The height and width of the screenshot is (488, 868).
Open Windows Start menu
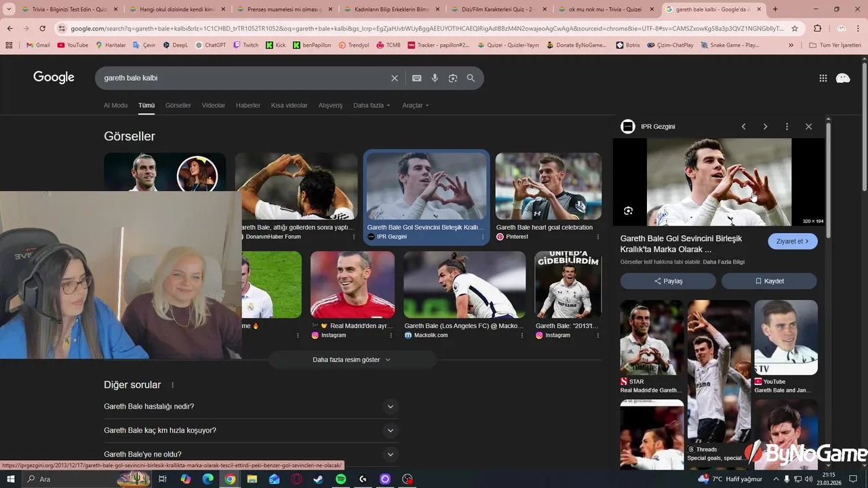click(10, 479)
